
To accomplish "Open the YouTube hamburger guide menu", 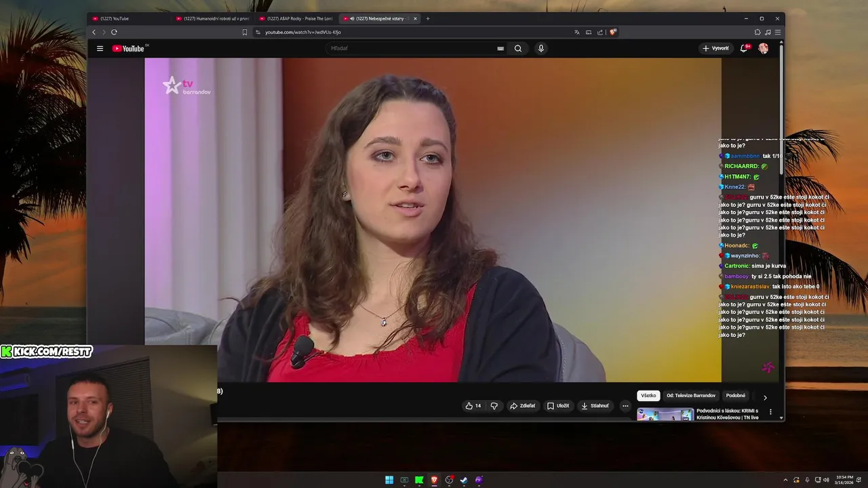I will pyautogui.click(x=100, y=48).
